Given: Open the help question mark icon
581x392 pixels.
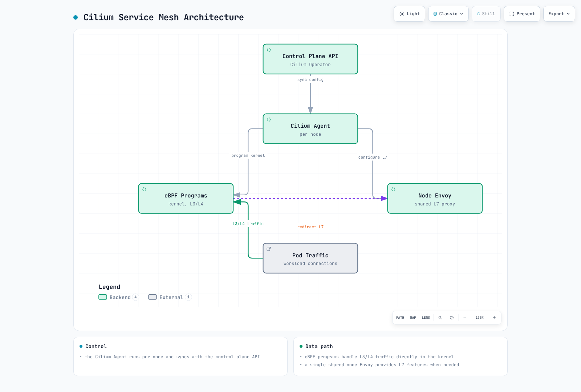Looking at the screenshot, I should pos(452,318).
